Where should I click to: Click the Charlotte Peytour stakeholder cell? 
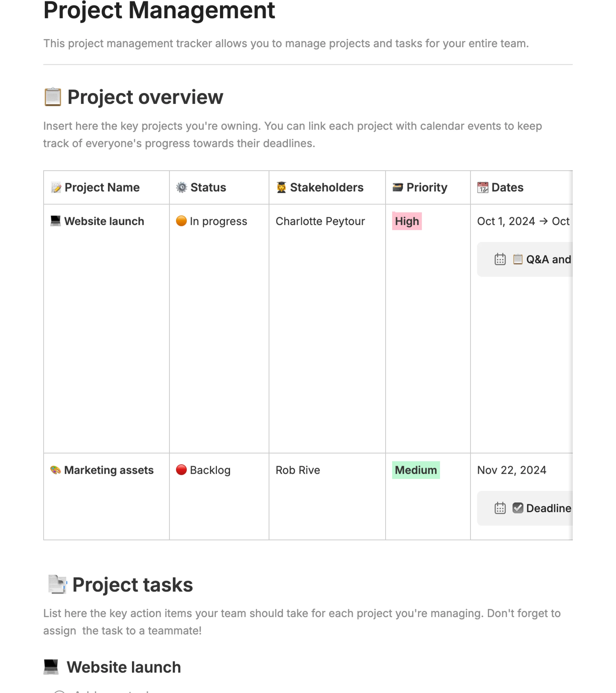click(320, 221)
